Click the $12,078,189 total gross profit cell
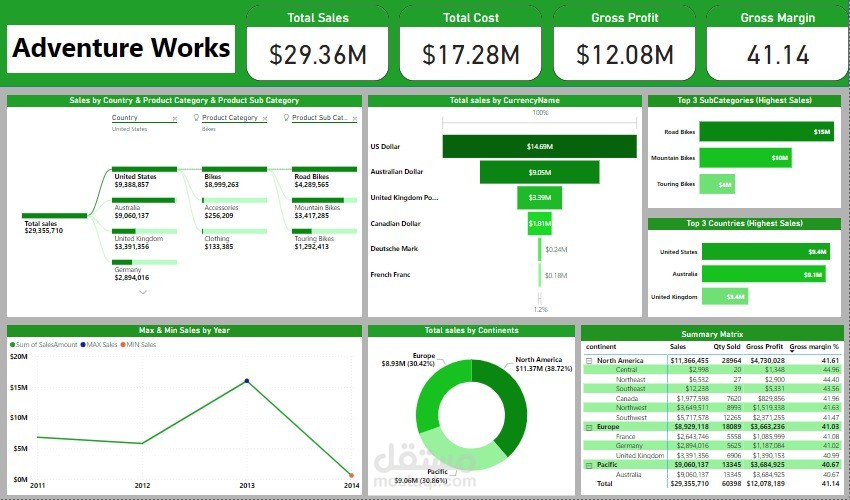This screenshot has width=850, height=500. point(765,484)
